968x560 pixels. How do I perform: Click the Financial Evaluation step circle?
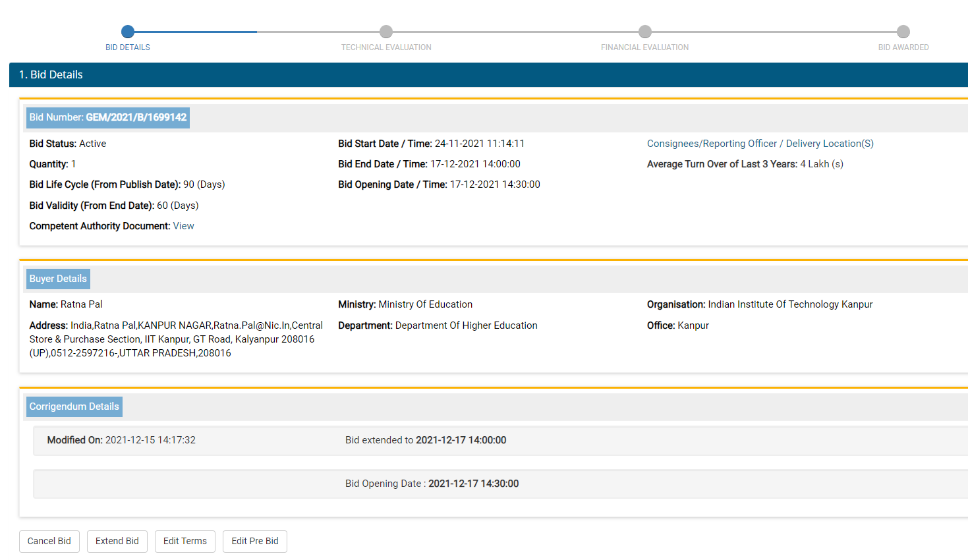pyautogui.click(x=645, y=32)
